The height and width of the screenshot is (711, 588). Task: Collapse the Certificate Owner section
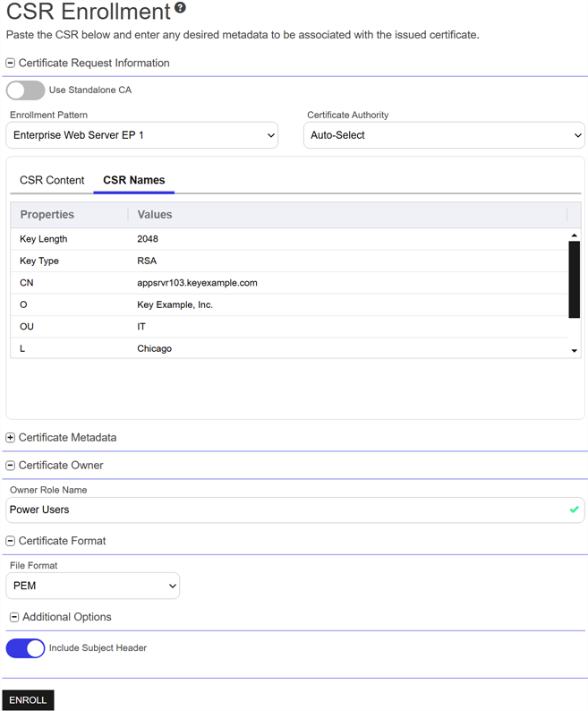[x=11, y=466]
